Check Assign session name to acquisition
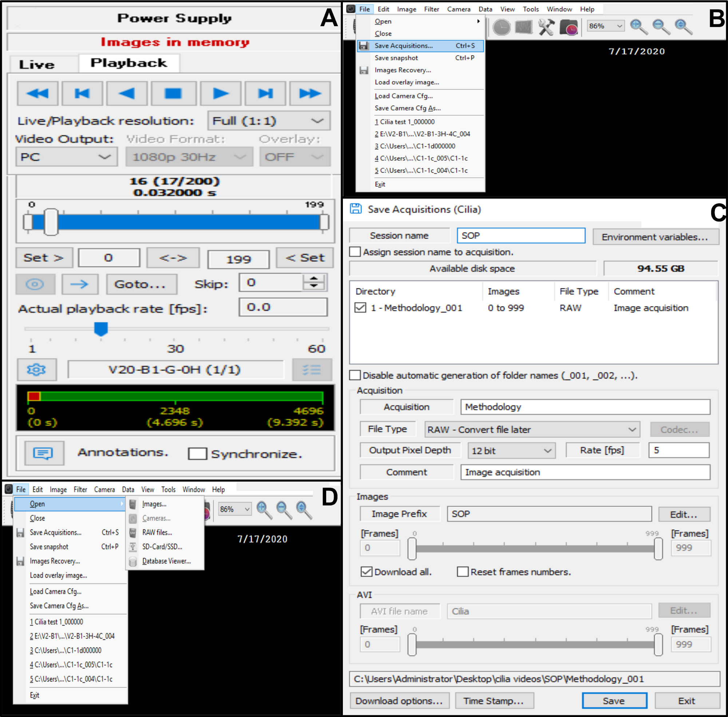The height and width of the screenshot is (717, 728). click(355, 252)
